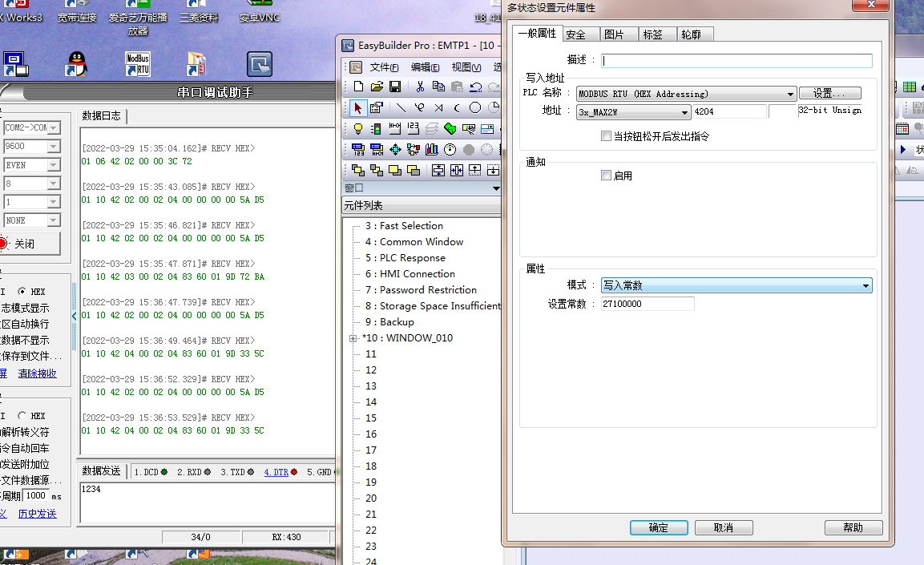Select the bar graph object icon
Screen dimensions: 924x565
pos(432,149)
